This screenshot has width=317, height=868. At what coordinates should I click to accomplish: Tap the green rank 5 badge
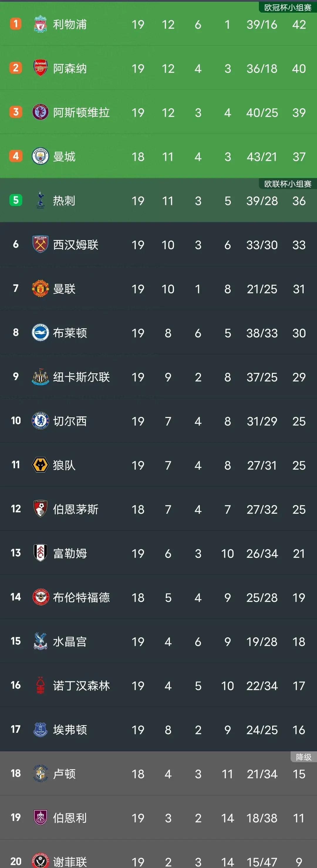[16, 200]
